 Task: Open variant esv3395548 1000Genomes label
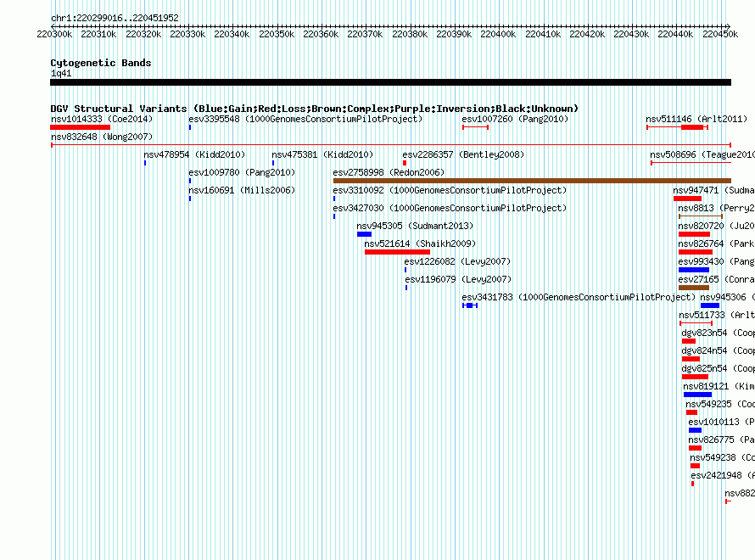305,119
